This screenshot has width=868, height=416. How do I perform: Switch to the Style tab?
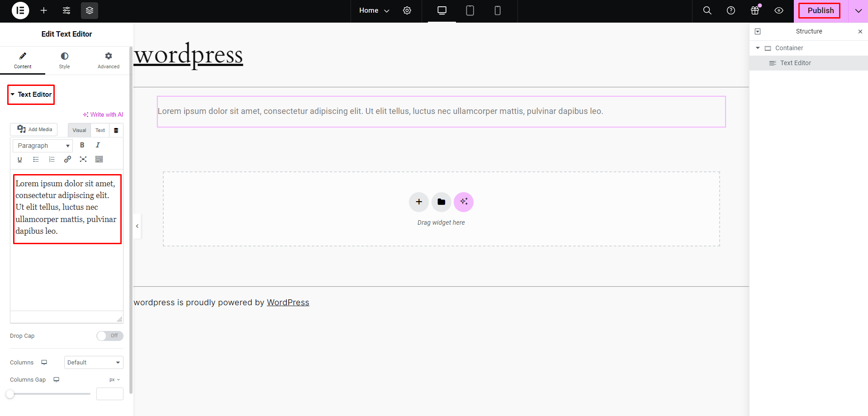coord(64,60)
